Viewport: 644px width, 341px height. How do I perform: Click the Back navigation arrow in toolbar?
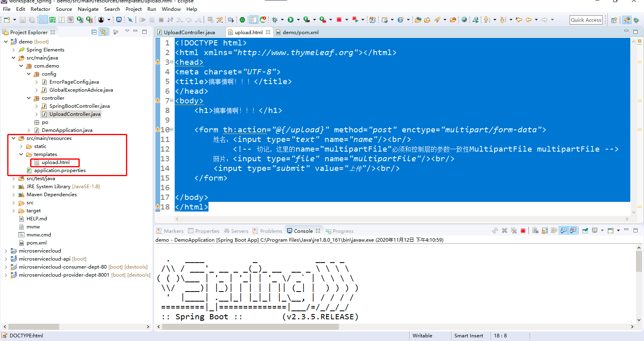528,20
